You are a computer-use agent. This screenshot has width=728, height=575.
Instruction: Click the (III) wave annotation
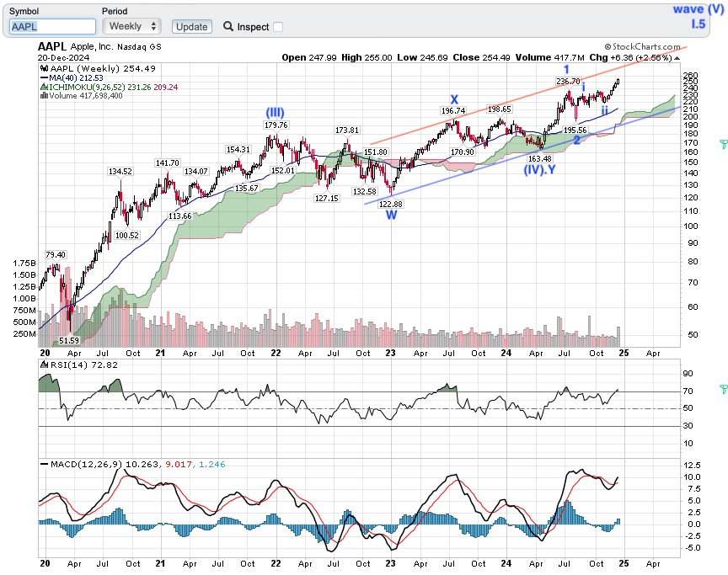click(275, 112)
